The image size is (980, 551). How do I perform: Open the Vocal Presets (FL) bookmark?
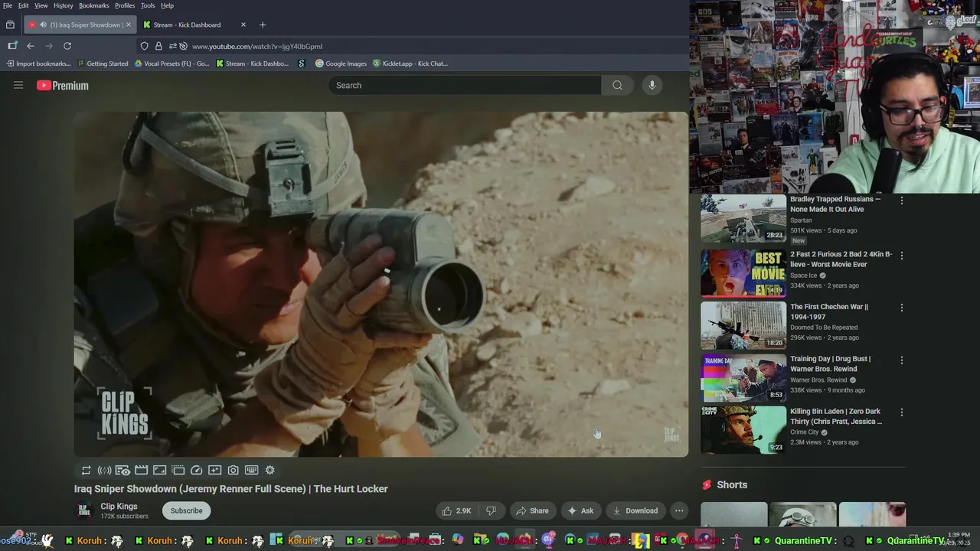[x=171, y=64]
